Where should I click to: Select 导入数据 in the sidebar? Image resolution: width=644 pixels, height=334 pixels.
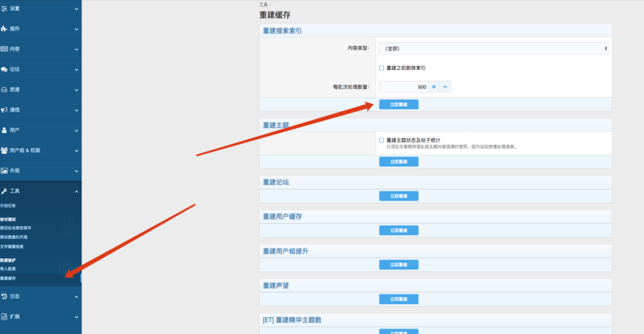pos(10,270)
